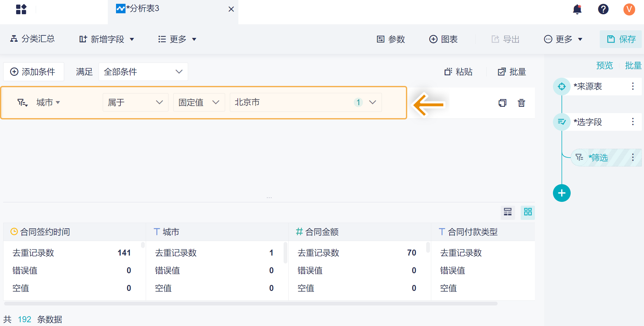The width and height of the screenshot is (644, 326).
Task: Open the 全部条件 dropdown
Action: click(x=143, y=72)
